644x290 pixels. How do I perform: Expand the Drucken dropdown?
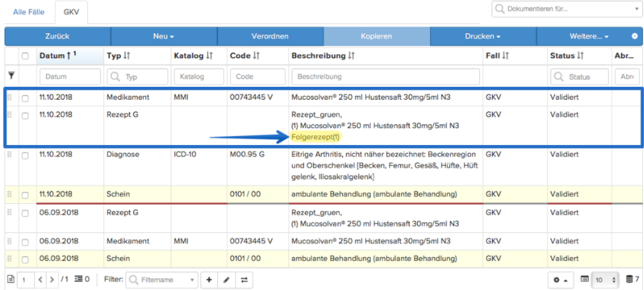point(483,36)
